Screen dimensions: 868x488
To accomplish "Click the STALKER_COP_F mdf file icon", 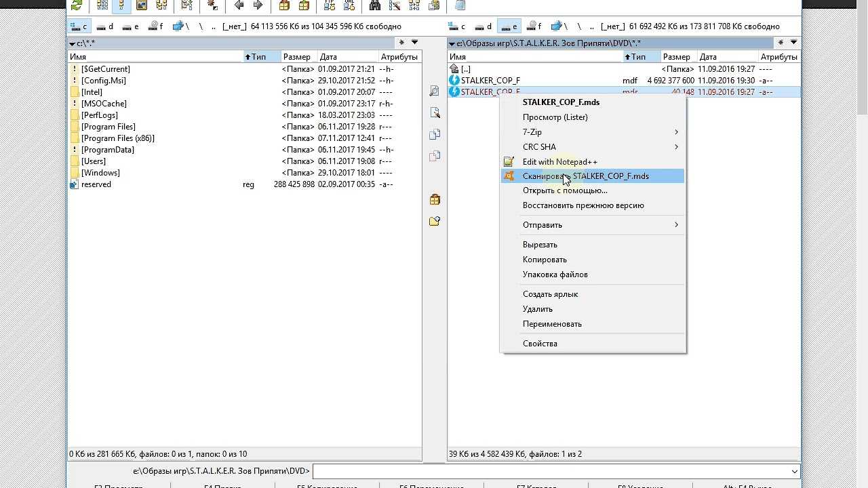I will click(454, 80).
